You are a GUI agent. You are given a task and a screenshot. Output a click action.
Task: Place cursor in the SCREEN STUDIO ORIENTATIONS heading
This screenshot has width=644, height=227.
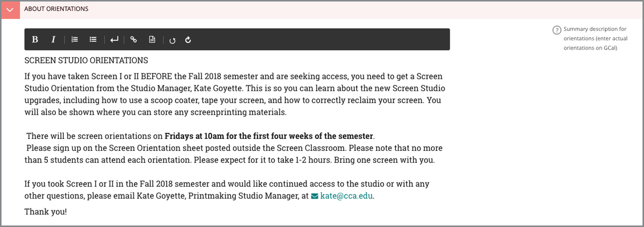coord(86,61)
